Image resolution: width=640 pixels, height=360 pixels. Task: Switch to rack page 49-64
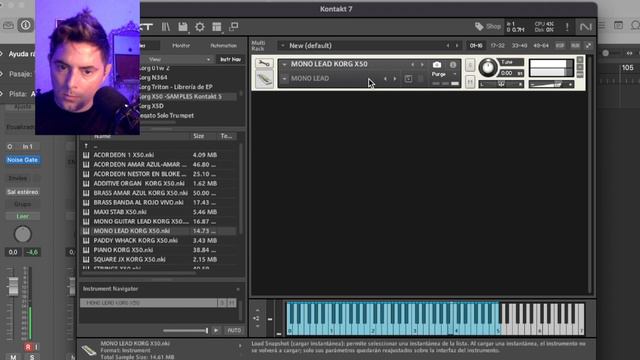click(x=541, y=46)
